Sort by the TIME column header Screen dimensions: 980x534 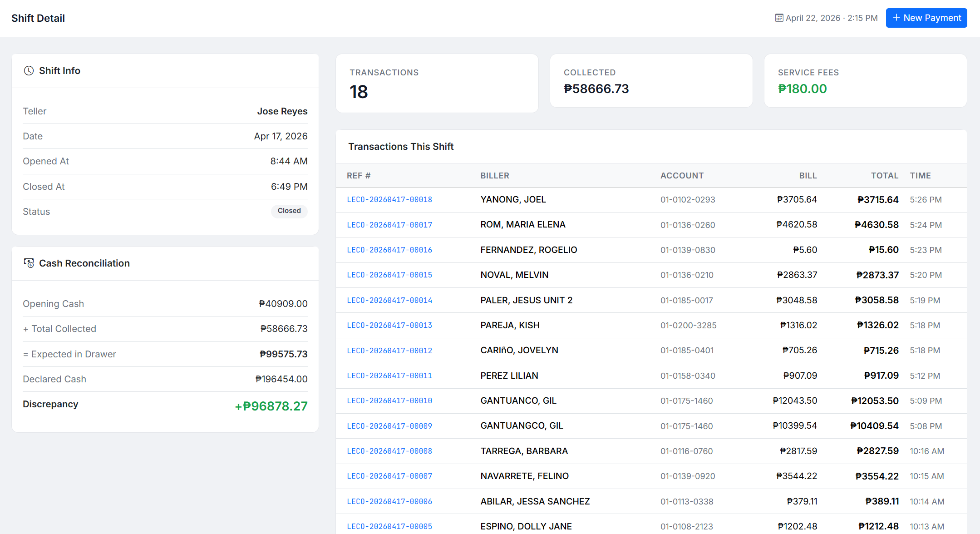pos(920,175)
